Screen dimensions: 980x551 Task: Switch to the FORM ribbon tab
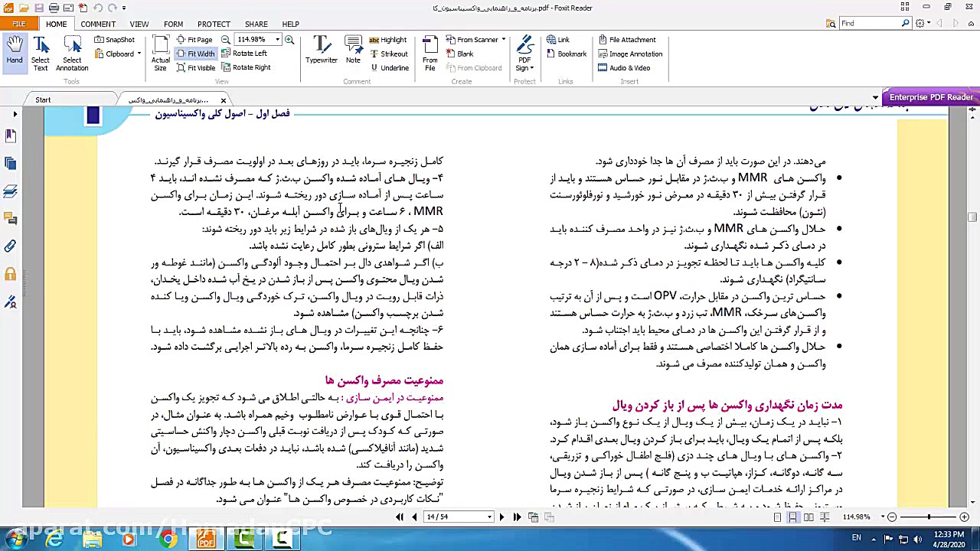[x=173, y=24]
